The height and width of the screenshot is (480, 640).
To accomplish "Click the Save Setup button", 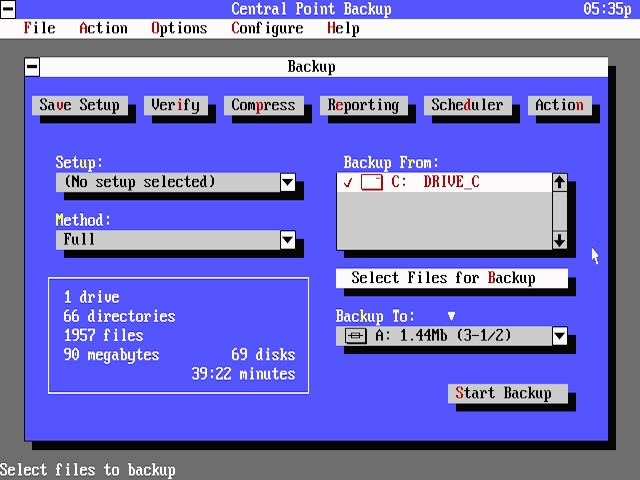I will click(80, 105).
